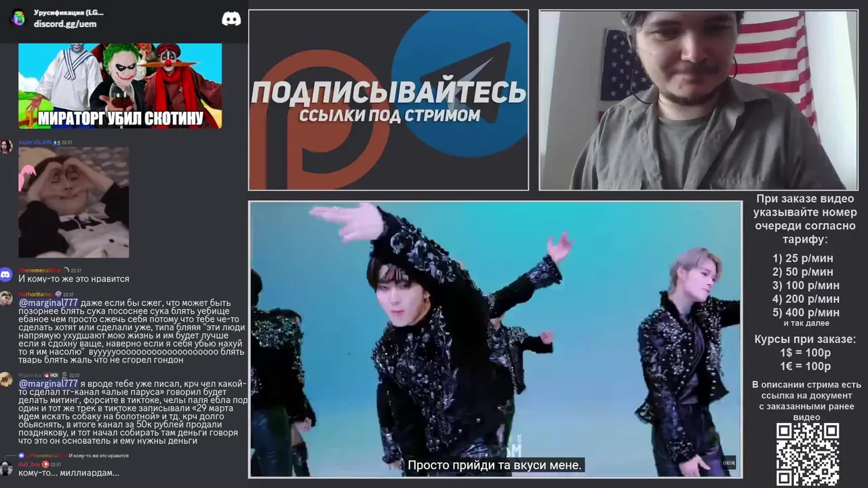
Task: Click the Discord logo icon in the header
Action: pos(231,19)
